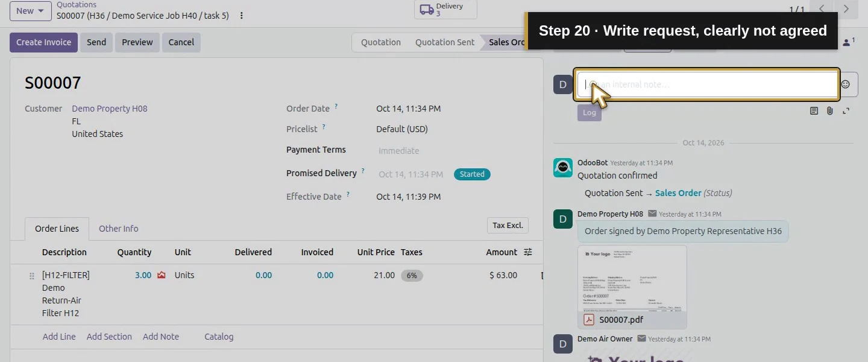This screenshot has width=868, height=362.
Task: Open the S00007.pdf attachment preview thumbnail
Action: click(632, 278)
